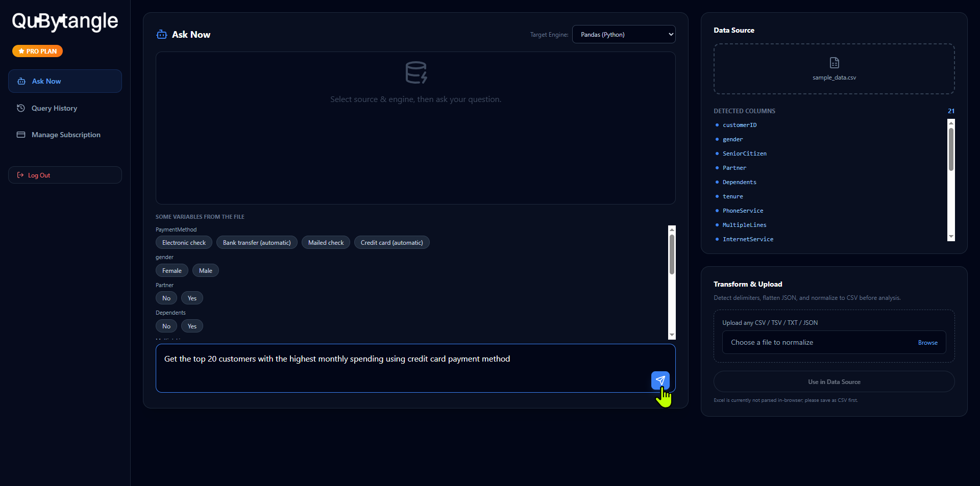Screen dimensions: 980x486
Task: Toggle Yes for Dependents
Action: point(191,325)
